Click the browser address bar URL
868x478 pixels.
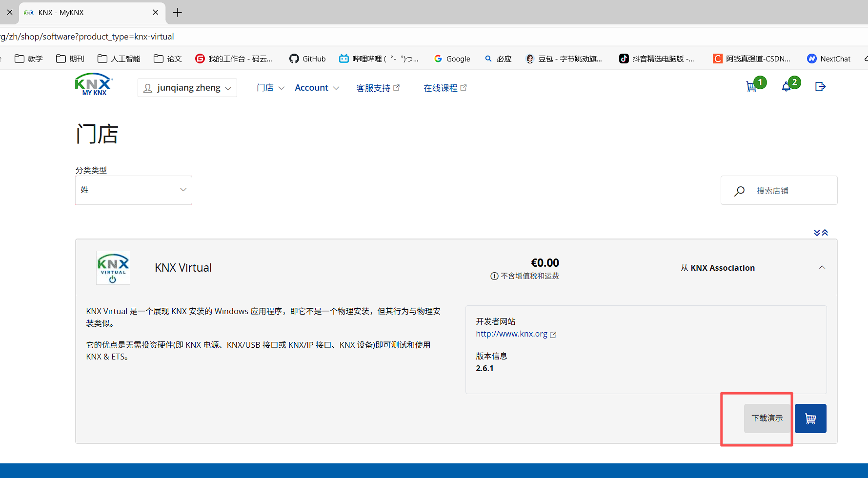[87, 37]
